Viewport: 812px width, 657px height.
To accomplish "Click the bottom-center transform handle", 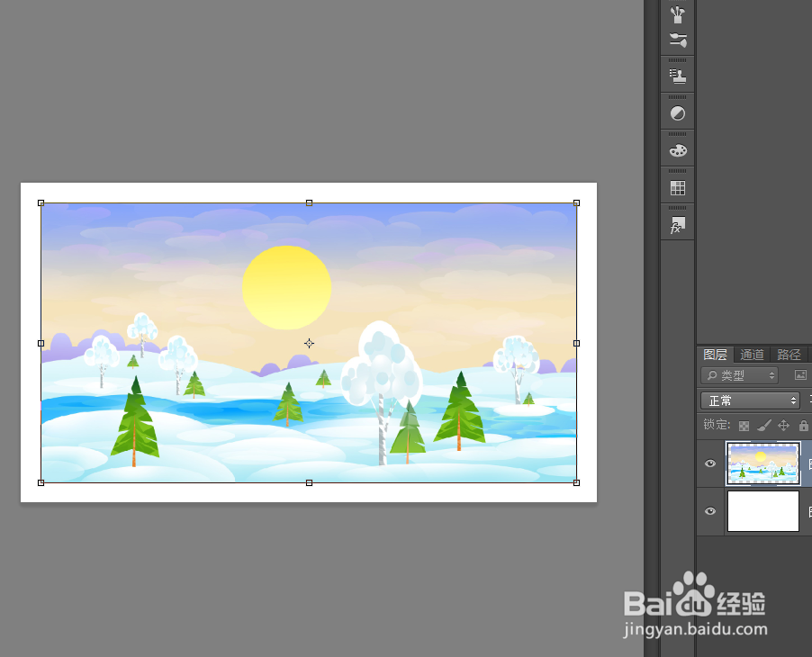I will [309, 482].
